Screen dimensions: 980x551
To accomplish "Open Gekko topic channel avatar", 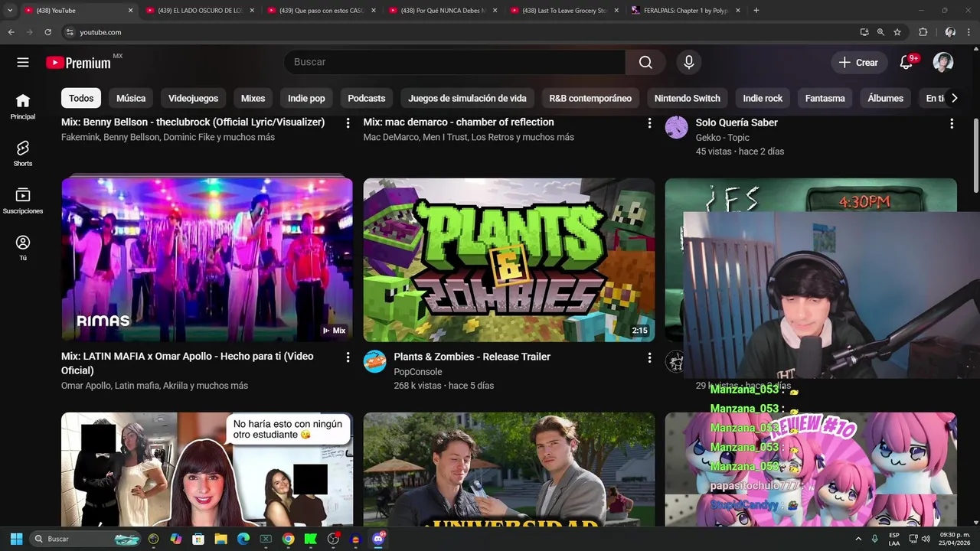I will [677, 127].
